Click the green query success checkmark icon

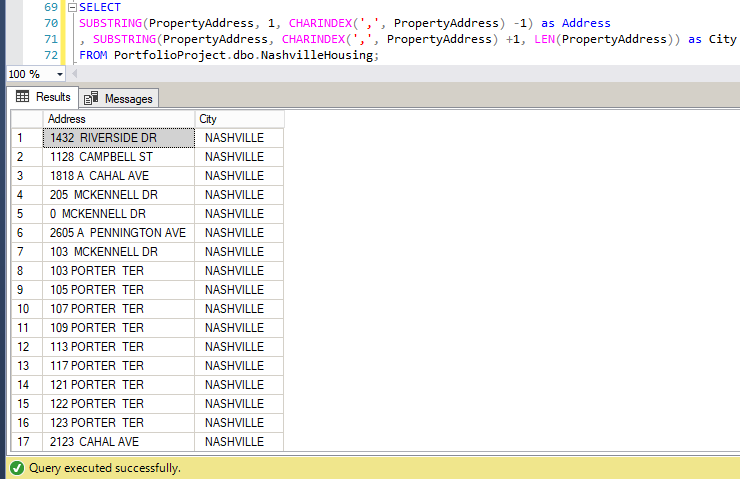point(15,467)
